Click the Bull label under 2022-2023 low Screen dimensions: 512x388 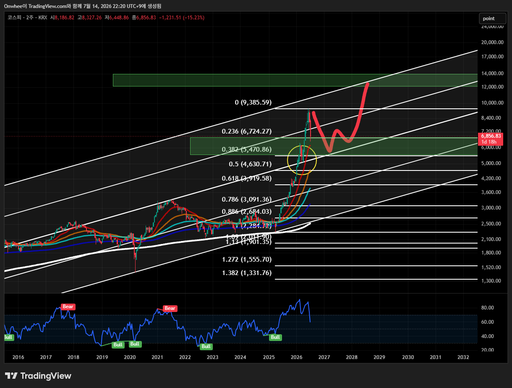206,346
